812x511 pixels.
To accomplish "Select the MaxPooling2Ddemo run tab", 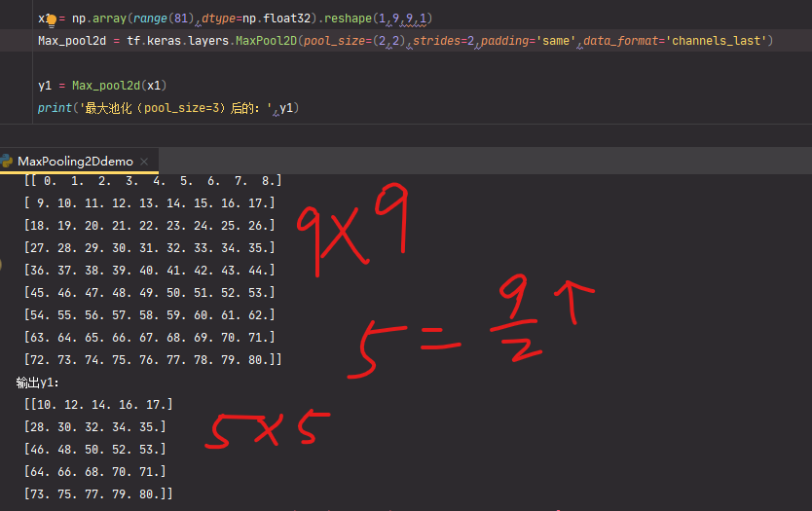I will click(75, 162).
